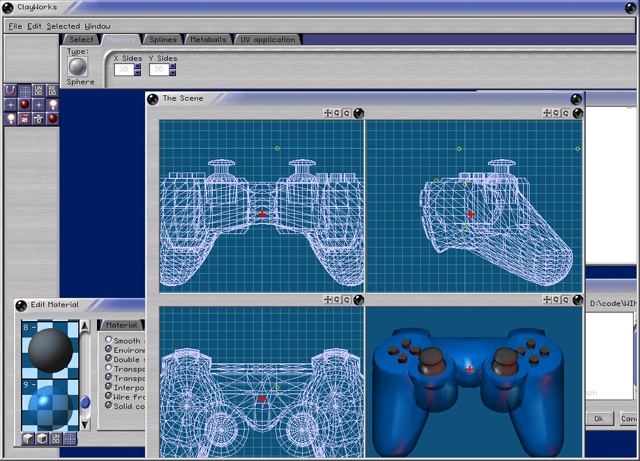The height and width of the screenshot is (461, 640).
Task: Click the pan arrows icon above side wireframe view
Action: [547, 113]
